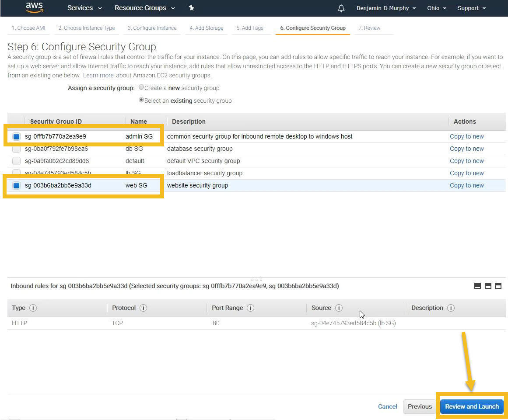Open the Resource Groups dropdown
This screenshot has width=508, height=420.
(145, 8)
